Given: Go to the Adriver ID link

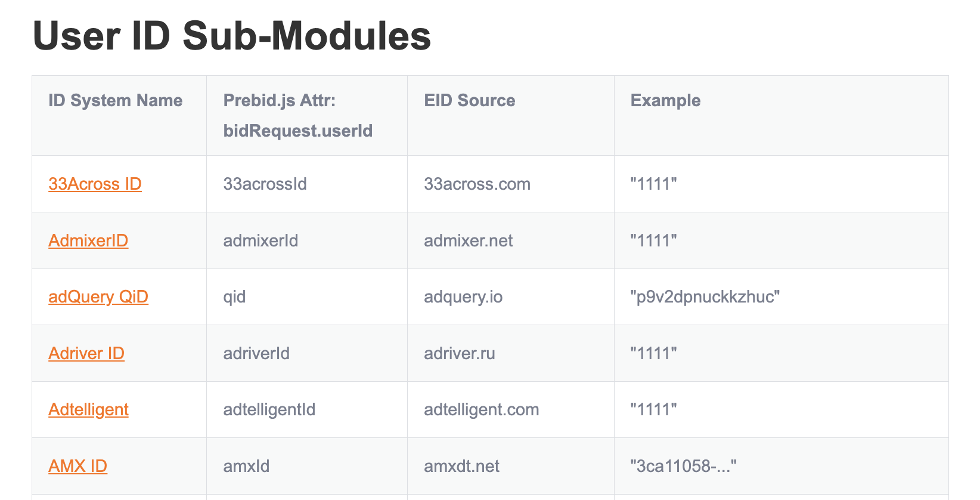Looking at the screenshot, I should [x=86, y=353].
